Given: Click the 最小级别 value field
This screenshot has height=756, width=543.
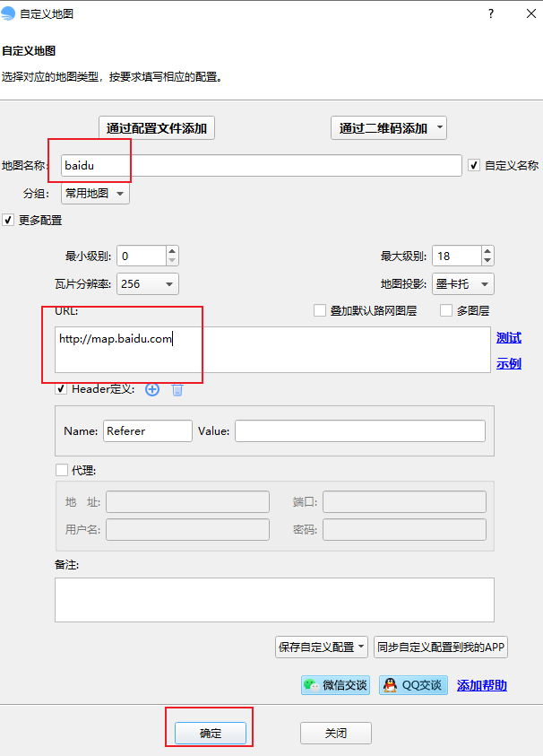Looking at the screenshot, I should 142,256.
